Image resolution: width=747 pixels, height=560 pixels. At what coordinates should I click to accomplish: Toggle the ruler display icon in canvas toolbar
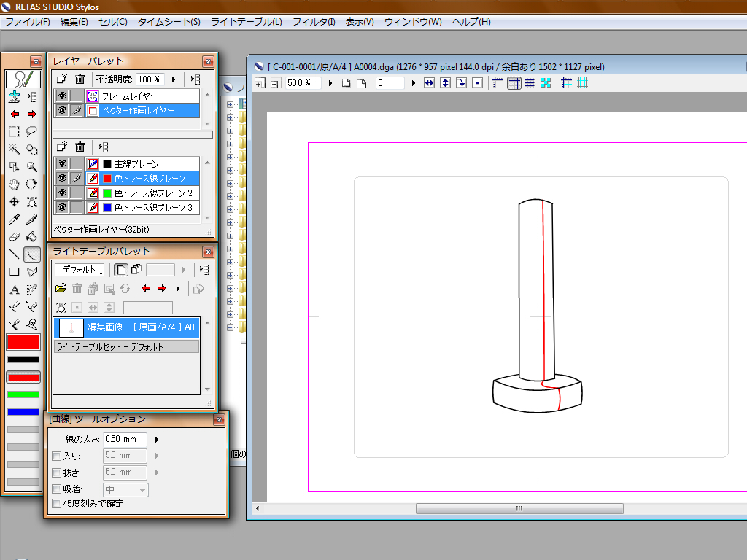tap(498, 83)
